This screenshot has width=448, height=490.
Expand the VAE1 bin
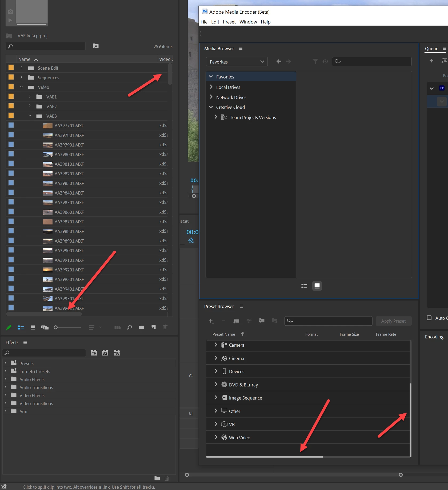pos(30,97)
